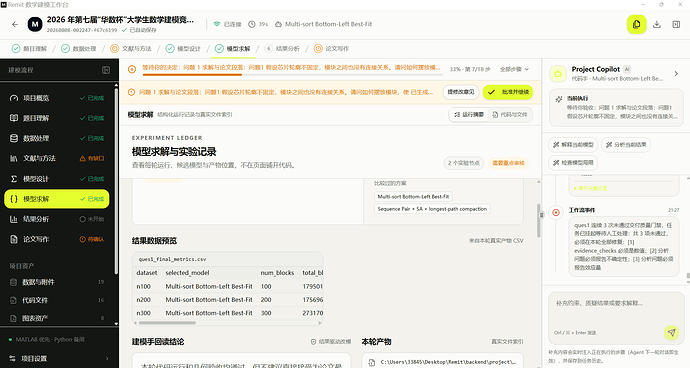Click the Project Copilot robot avatar

[x=558, y=74]
